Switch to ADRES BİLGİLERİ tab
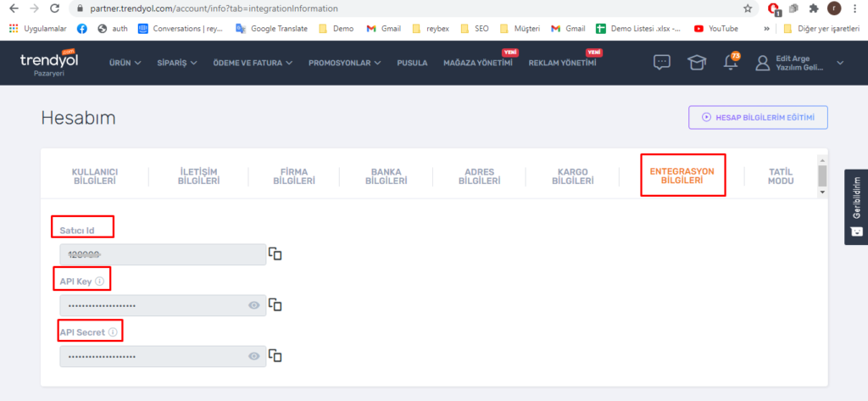 click(480, 176)
